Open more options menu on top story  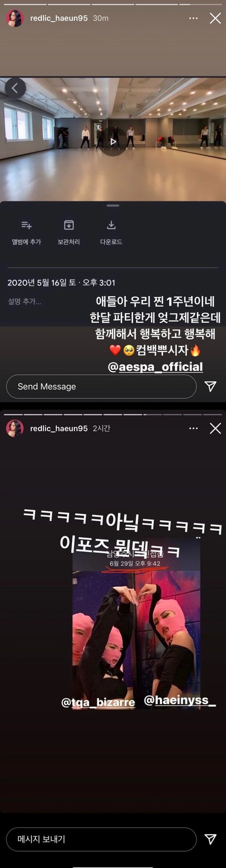[x=193, y=18]
